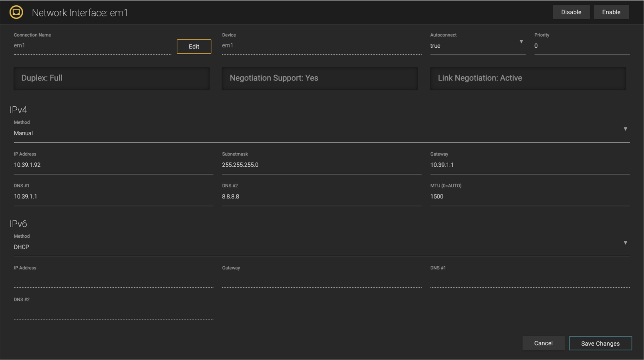The image size is (644, 360).
Task: Click the IPv4 DNS #2 field 8.8.8.8
Action: click(322, 196)
